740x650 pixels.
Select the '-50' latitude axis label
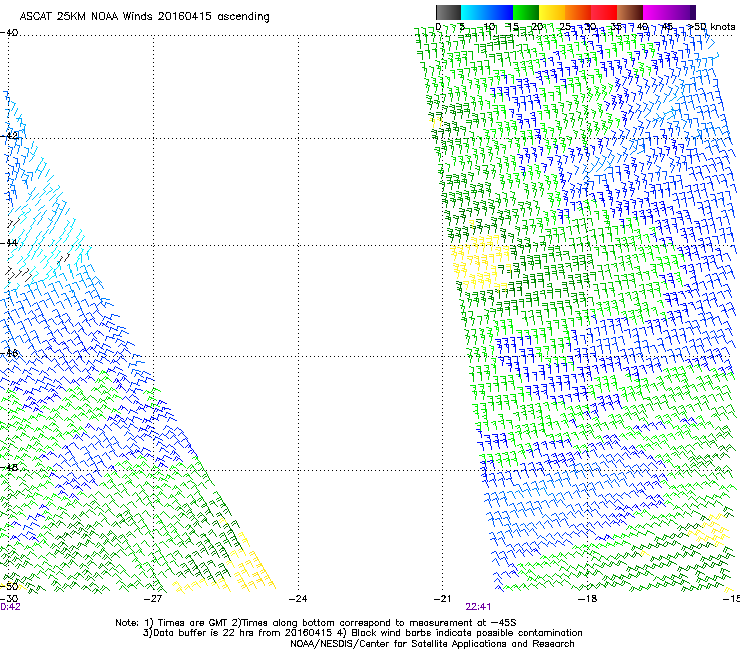click(9, 586)
